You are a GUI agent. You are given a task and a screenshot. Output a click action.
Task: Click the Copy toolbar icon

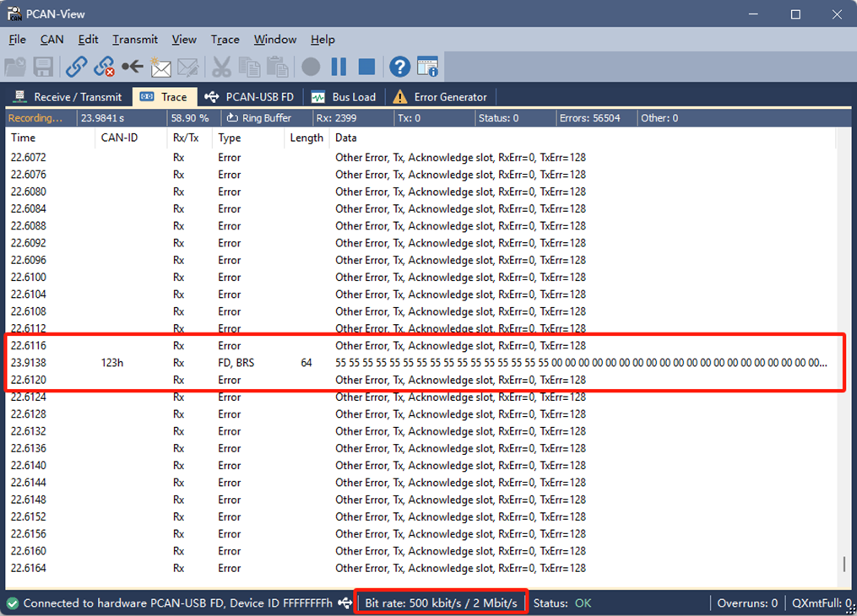[x=250, y=68]
